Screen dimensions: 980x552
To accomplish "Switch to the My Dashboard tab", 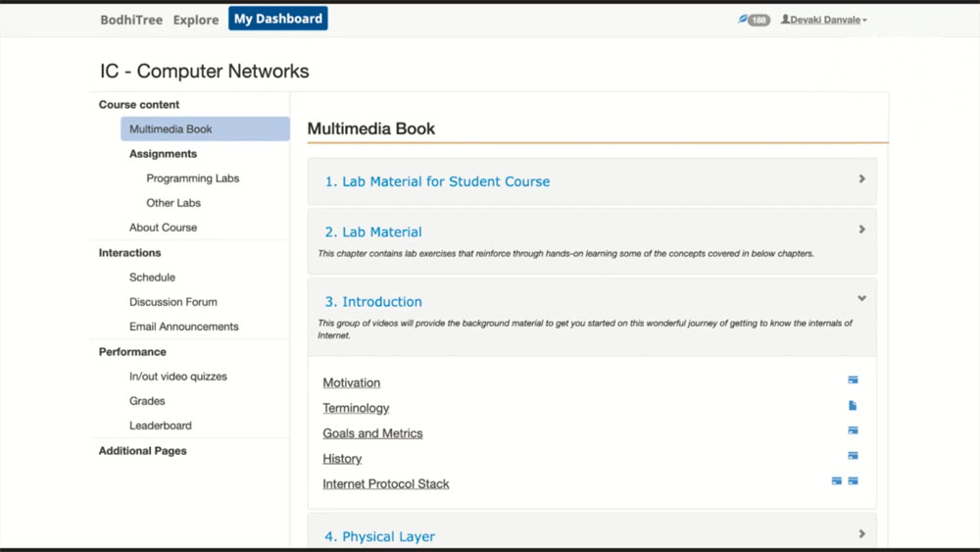I will click(278, 19).
